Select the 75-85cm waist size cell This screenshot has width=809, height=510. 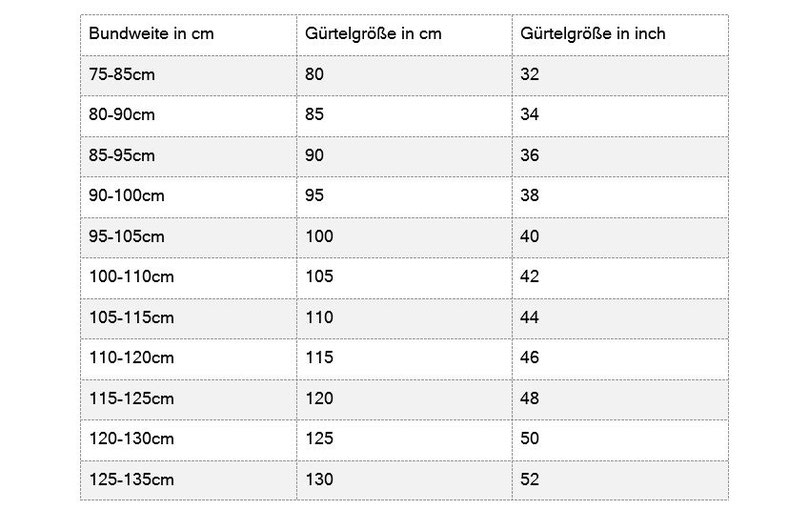(x=121, y=73)
